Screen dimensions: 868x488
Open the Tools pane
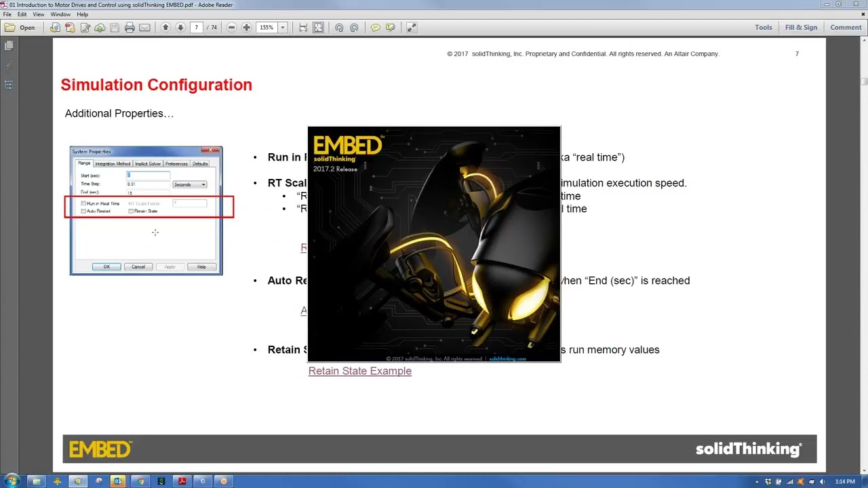(x=764, y=28)
